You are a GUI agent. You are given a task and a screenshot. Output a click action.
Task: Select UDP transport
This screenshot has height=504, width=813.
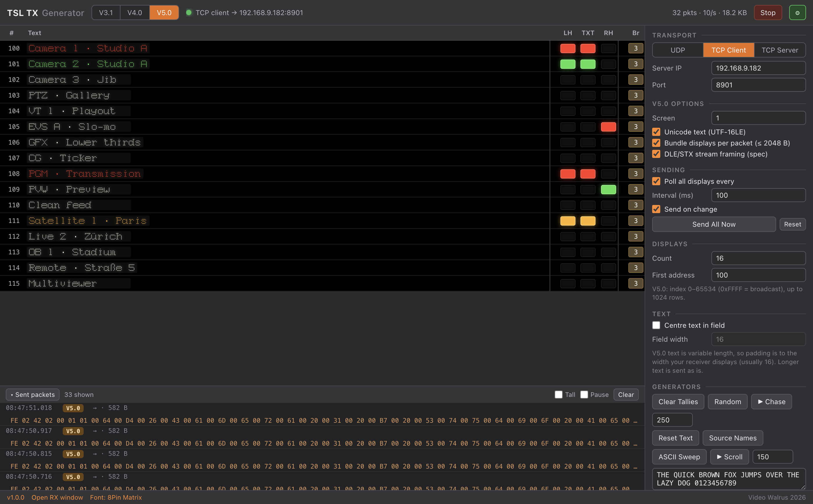(677, 50)
